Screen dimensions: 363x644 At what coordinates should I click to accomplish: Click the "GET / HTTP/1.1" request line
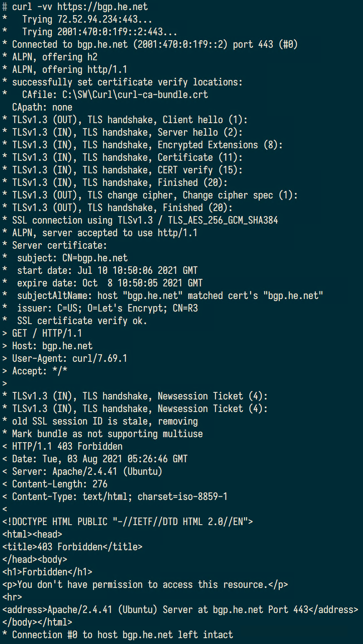47,333
